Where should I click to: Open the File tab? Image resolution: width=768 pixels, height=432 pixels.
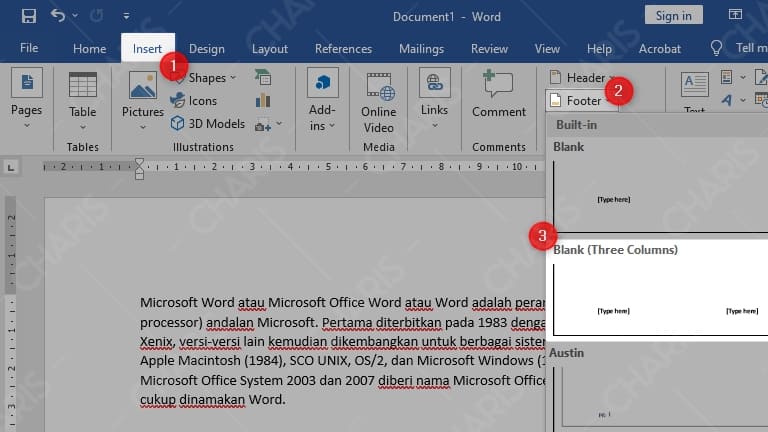tap(29, 48)
